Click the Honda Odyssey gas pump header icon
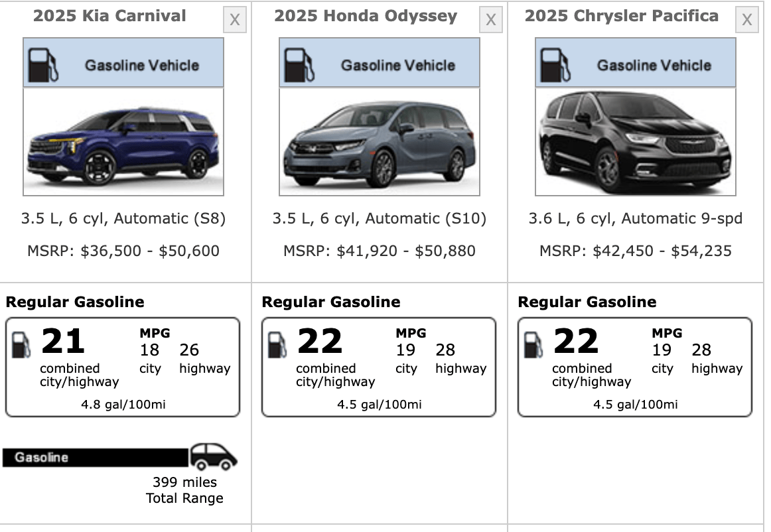 [298, 64]
